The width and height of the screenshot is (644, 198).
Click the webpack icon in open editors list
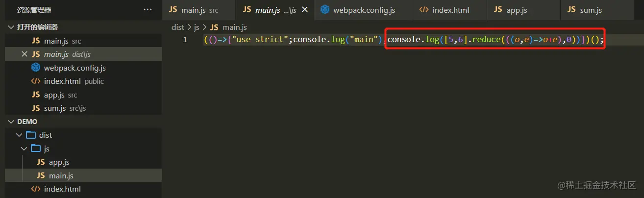coord(36,67)
